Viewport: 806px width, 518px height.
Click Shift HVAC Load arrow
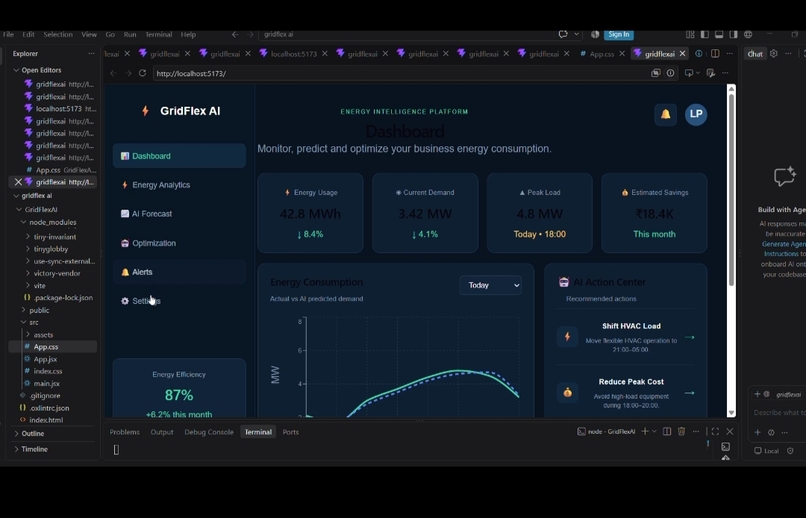click(x=690, y=337)
